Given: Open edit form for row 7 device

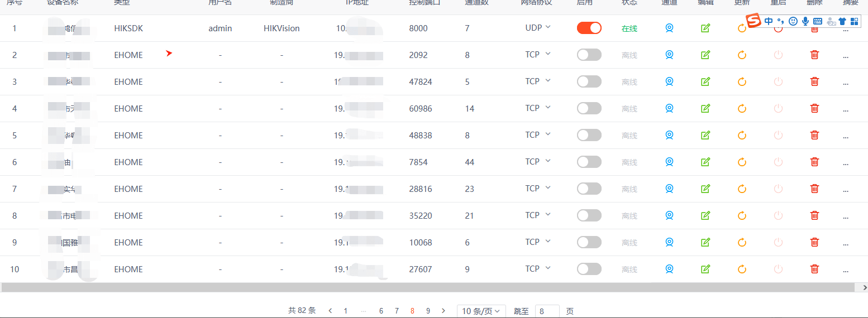Looking at the screenshot, I should 705,189.
